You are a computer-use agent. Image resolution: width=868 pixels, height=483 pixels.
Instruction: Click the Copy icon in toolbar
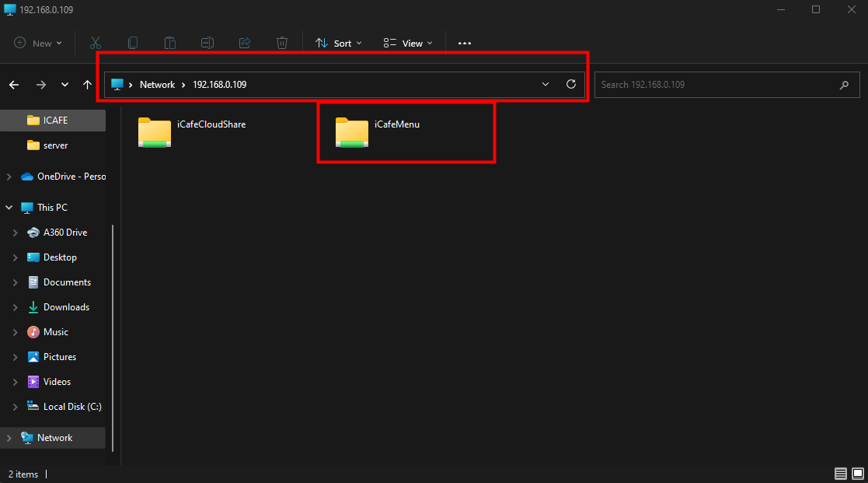click(x=133, y=44)
